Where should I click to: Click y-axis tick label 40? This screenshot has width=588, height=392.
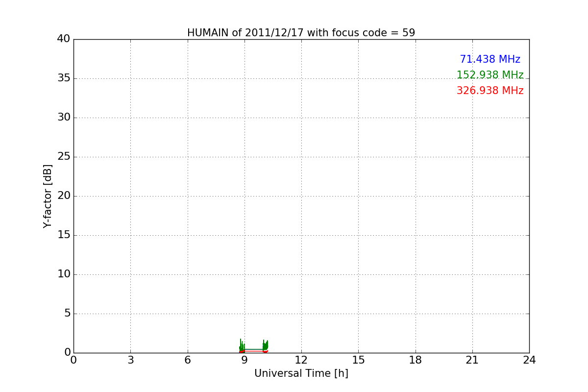click(x=64, y=39)
